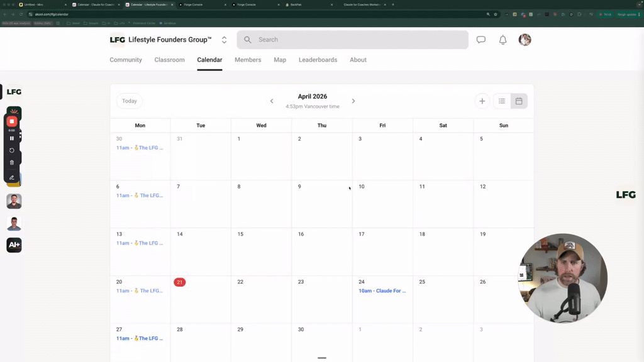
Task: Select highlighted date 21
Action: (179, 282)
